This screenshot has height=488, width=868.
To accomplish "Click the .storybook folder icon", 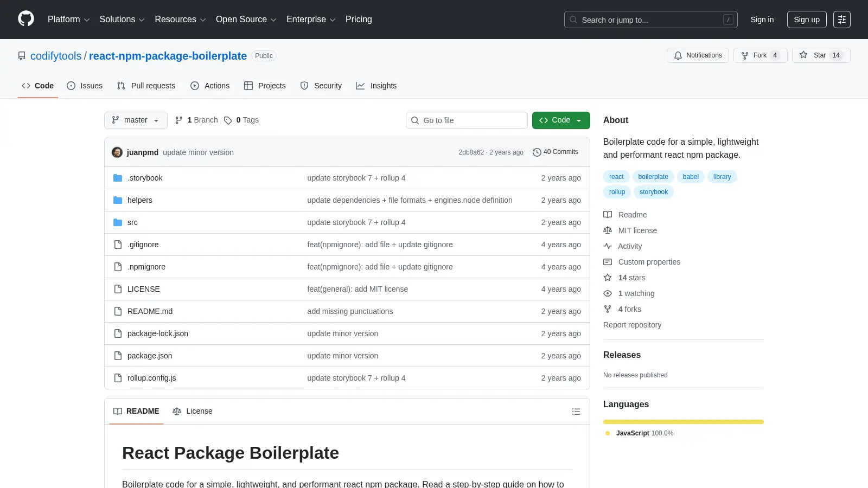I will 118,178.
